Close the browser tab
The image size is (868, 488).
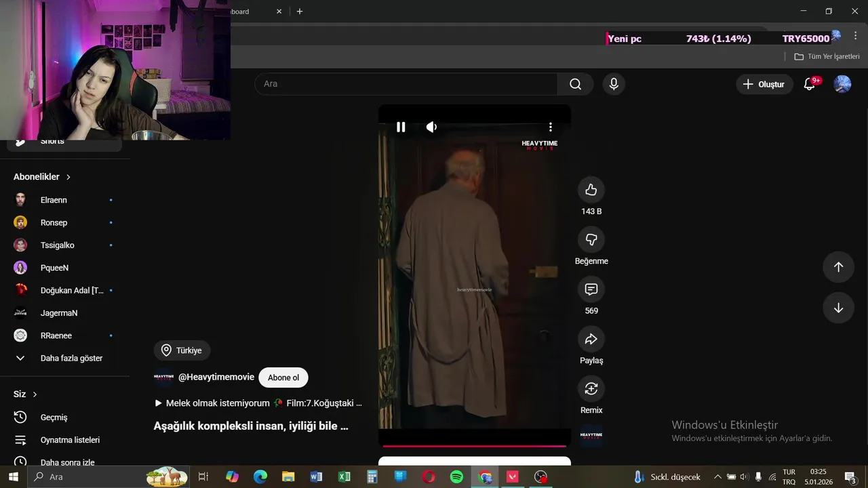[x=279, y=12]
